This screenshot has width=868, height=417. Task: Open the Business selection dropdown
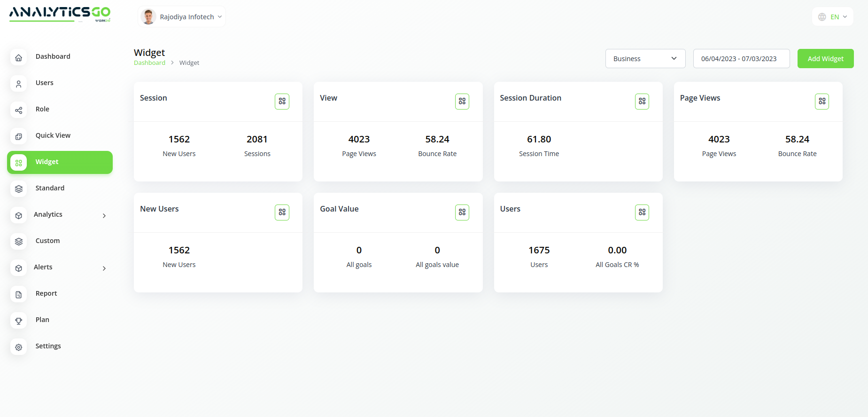(645, 59)
